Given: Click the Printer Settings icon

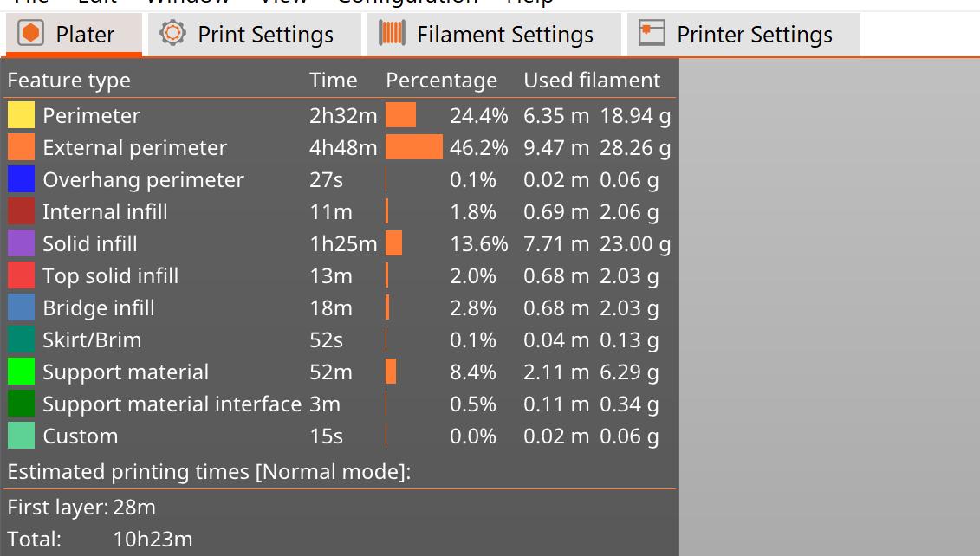Looking at the screenshot, I should click(x=652, y=34).
